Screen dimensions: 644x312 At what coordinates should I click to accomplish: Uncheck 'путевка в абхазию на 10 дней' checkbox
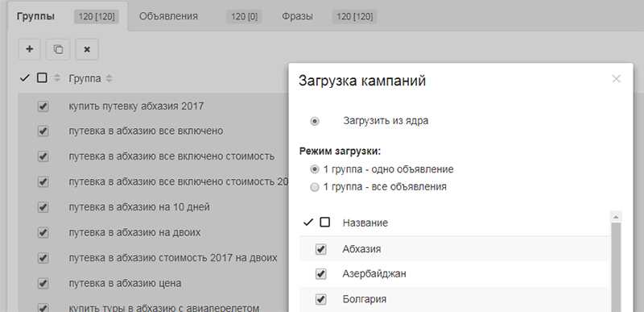[x=43, y=207]
